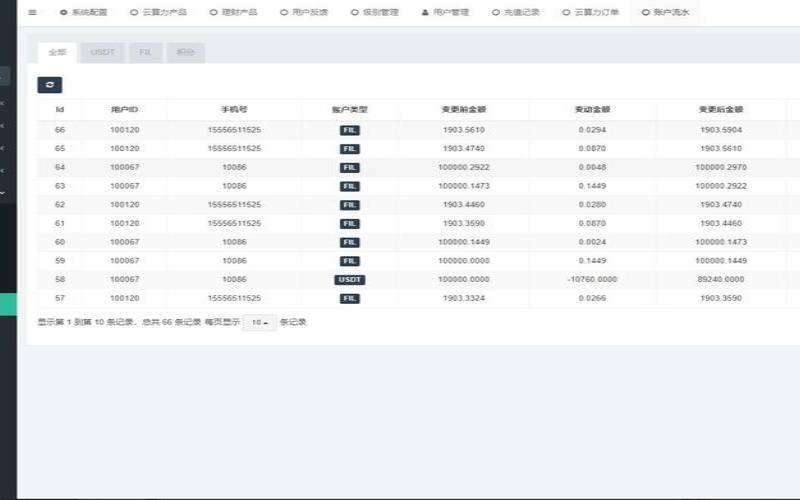
Task: Click the value 1903.3324 in row 57
Action: click(464, 298)
